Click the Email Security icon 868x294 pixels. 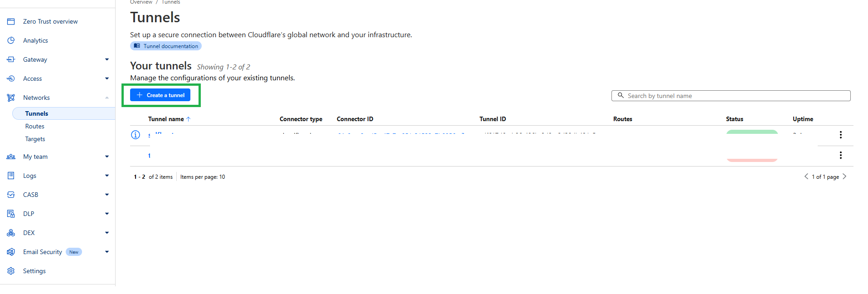[11, 252]
